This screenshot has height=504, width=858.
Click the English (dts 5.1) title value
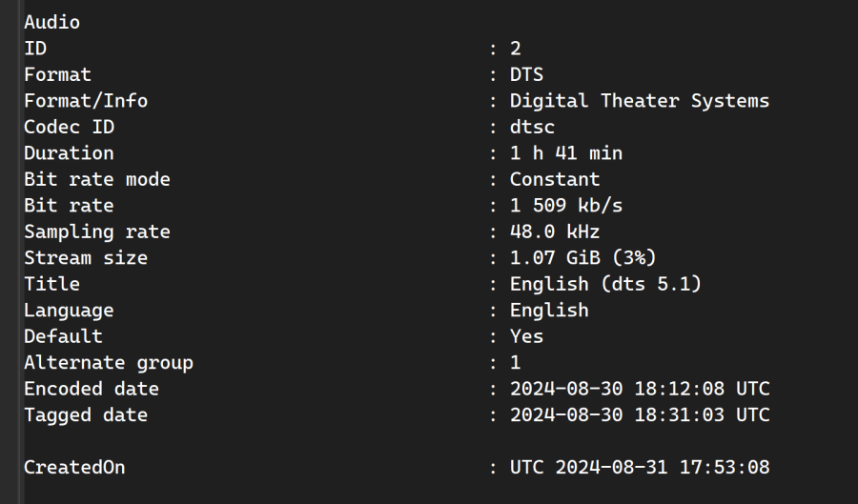(611, 284)
